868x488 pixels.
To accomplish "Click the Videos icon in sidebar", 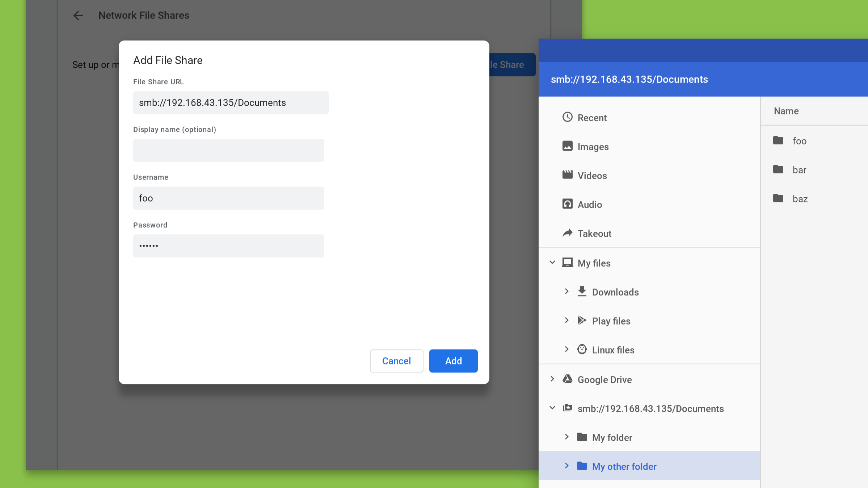I will pyautogui.click(x=567, y=175).
